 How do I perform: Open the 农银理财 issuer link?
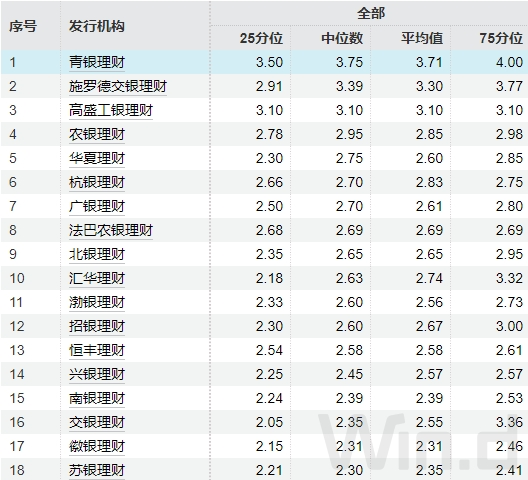pos(97,134)
